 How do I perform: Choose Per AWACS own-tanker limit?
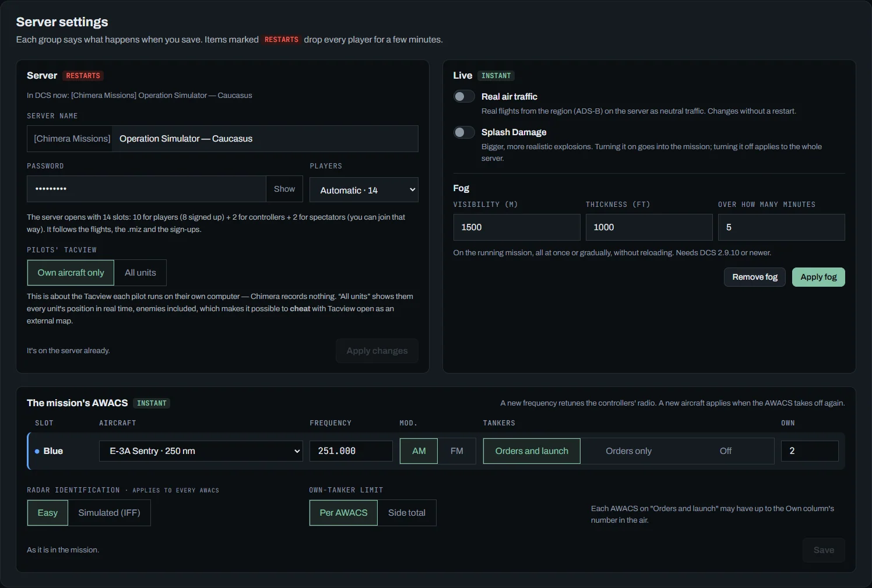point(343,513)
